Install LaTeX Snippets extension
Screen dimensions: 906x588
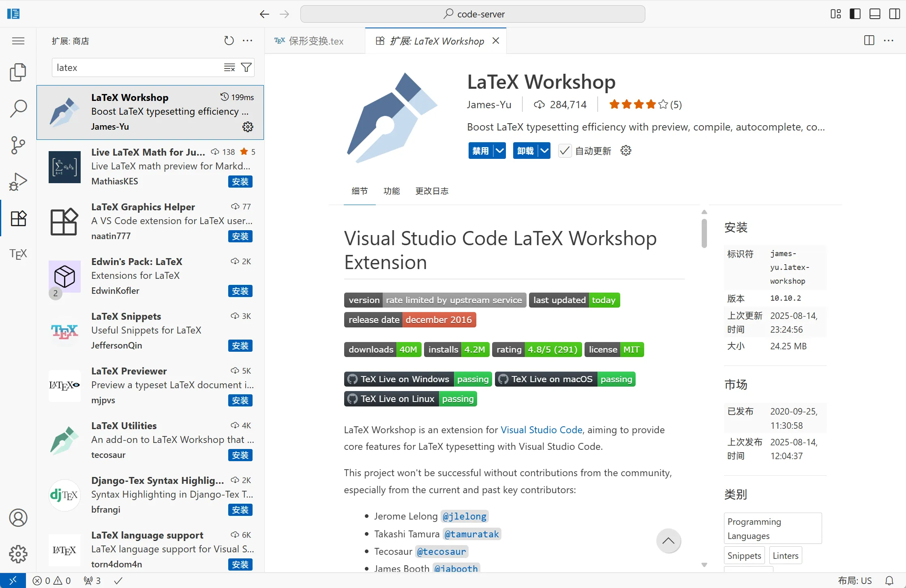tap(240, 346)
